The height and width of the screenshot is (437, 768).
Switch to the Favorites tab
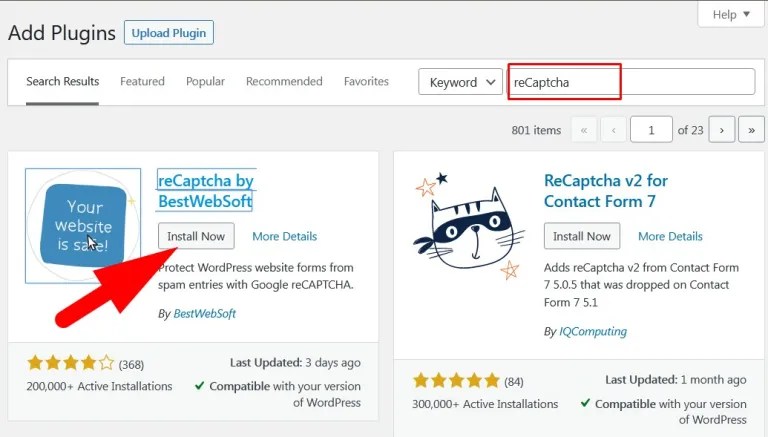tap(366, 81)
